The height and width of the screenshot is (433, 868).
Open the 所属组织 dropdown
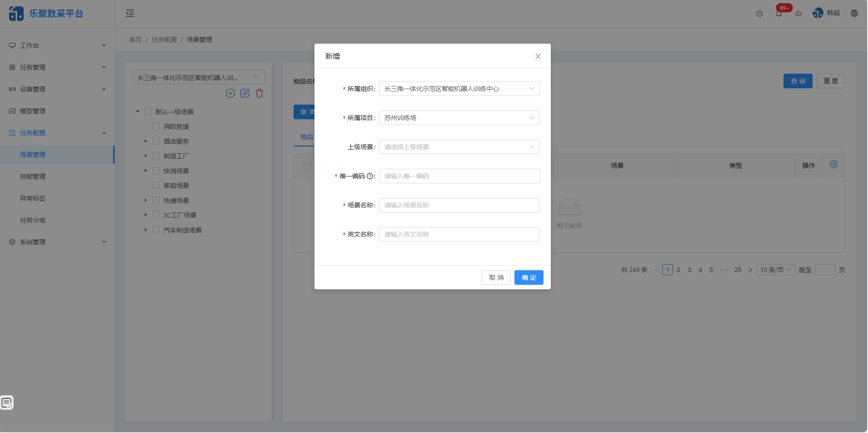pyautogui.click(x=459, y=89)
